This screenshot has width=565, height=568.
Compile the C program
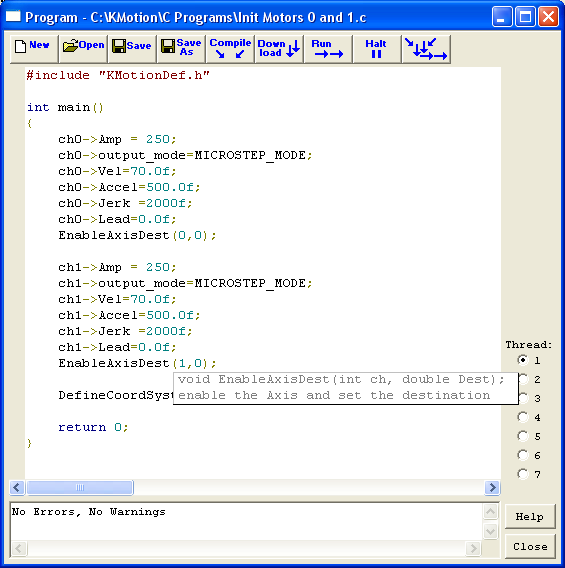point(230,49)
